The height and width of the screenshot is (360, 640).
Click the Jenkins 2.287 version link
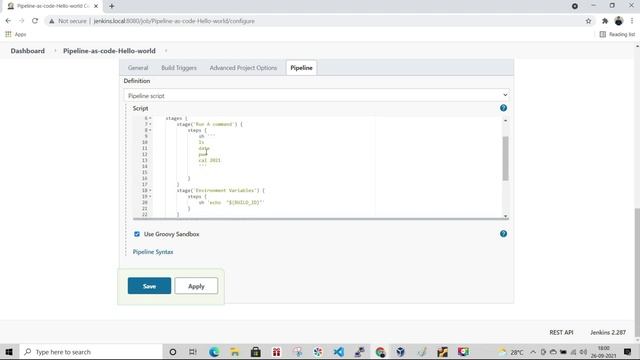pos(608,332)
